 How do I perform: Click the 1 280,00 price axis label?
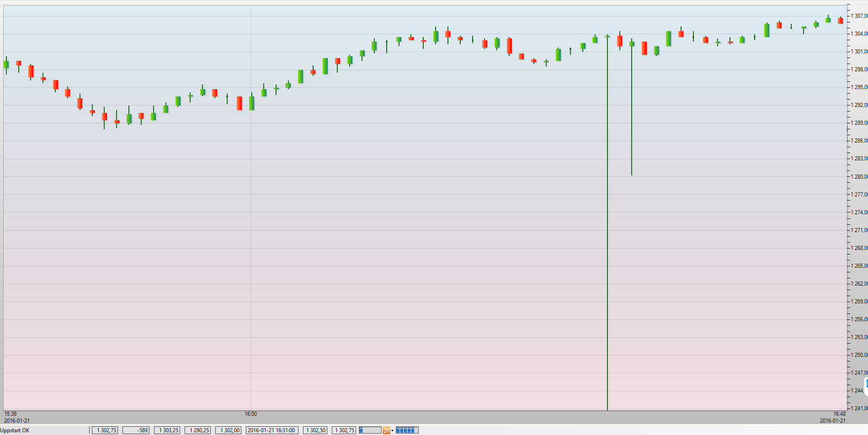[859, 177]
